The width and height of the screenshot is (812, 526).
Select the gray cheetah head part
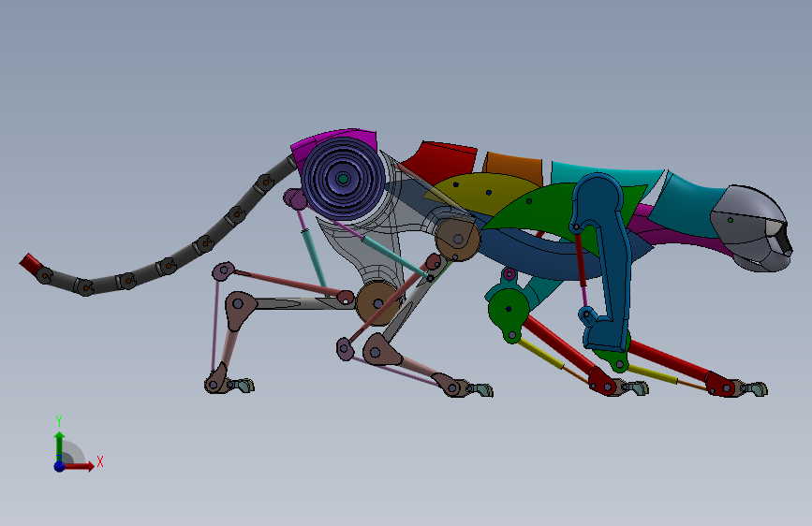click(751, 226)
